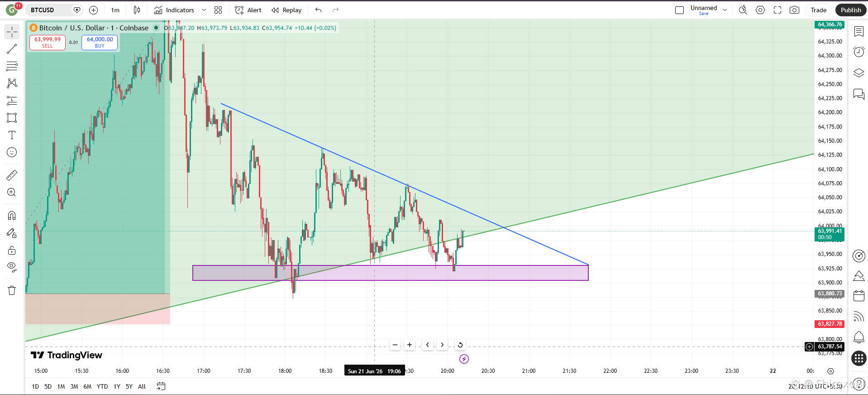Hide all drawings with eye icon
Image resolution: width=868 pixels, height=395 pixels.
point(12,267)
